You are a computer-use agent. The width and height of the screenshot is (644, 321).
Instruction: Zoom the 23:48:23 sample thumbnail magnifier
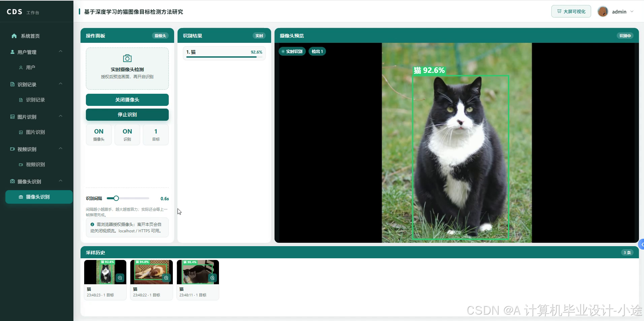[x=120, y=278]
